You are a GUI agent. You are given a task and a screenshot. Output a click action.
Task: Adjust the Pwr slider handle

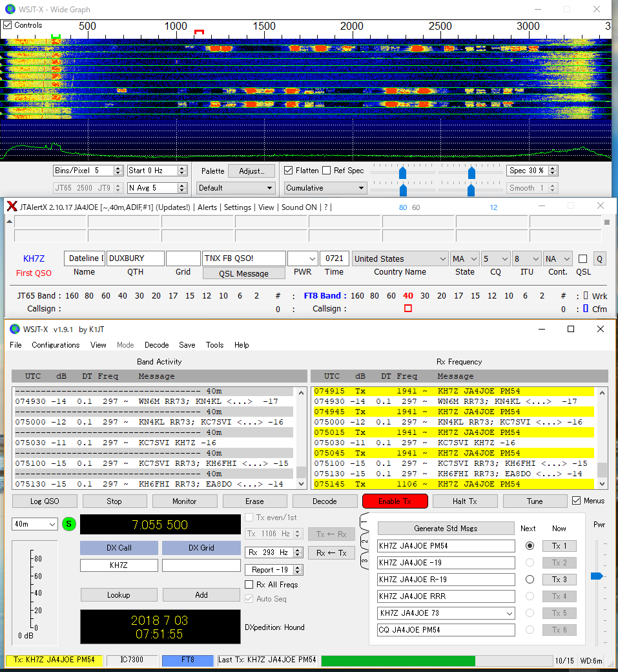[x=597, y=576]
